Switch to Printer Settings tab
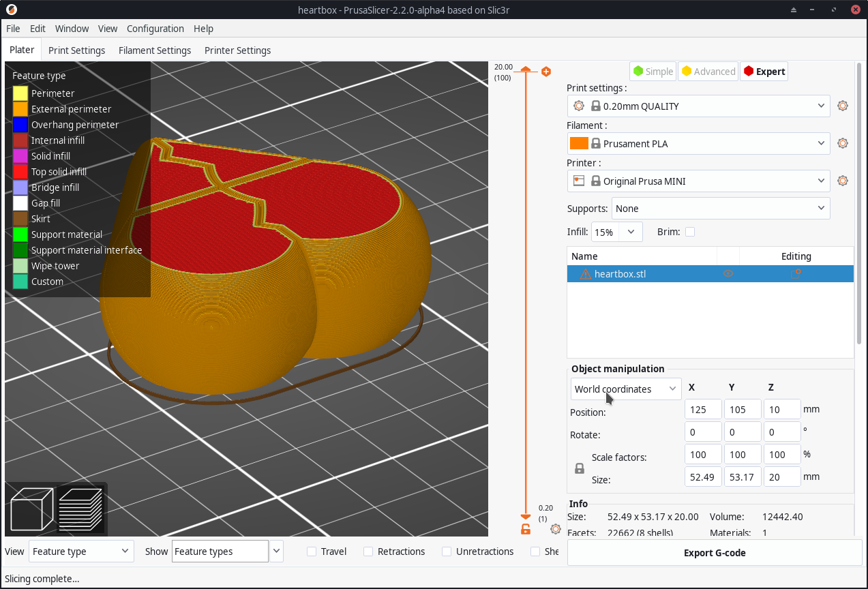 pyautogui.click(x=237, y=50)
